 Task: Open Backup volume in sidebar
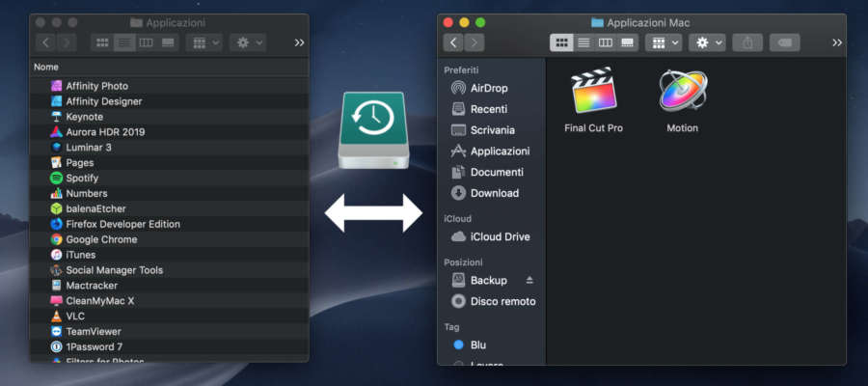click(x=488, y=280)
